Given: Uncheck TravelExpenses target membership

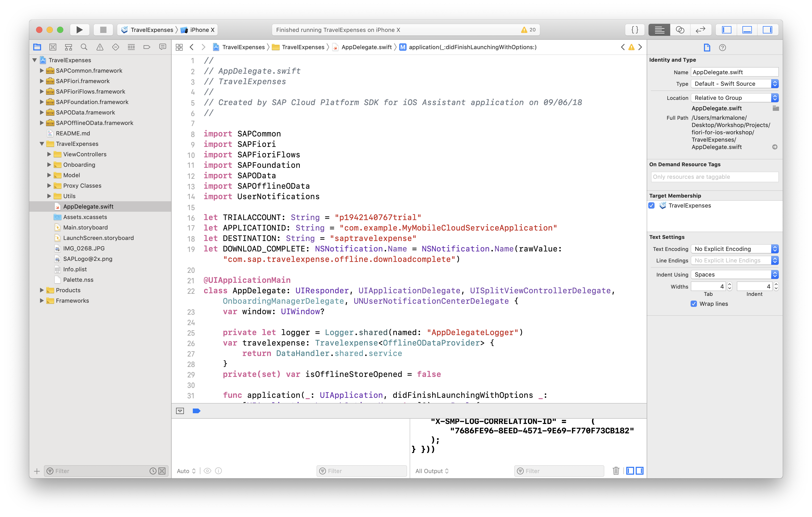Looking at the screenshot, I should (x=651, y=206).
